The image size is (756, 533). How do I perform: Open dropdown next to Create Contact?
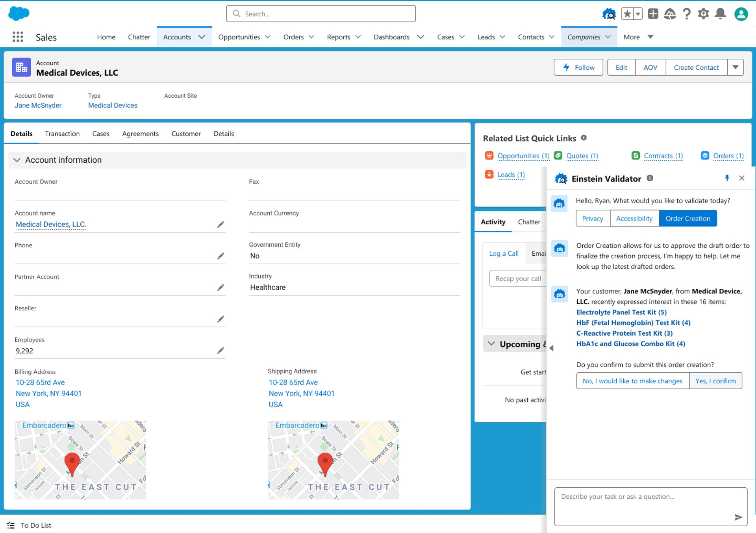(x=735, y=67)
